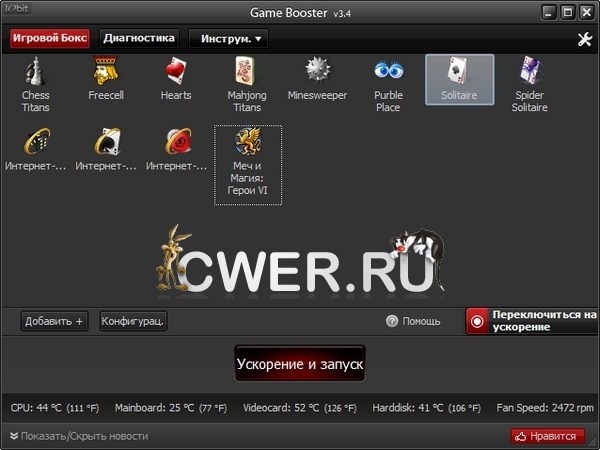Select the Internet game with red checker icon
The height and width of the screenshot is (450, 600).
[178, 142]
